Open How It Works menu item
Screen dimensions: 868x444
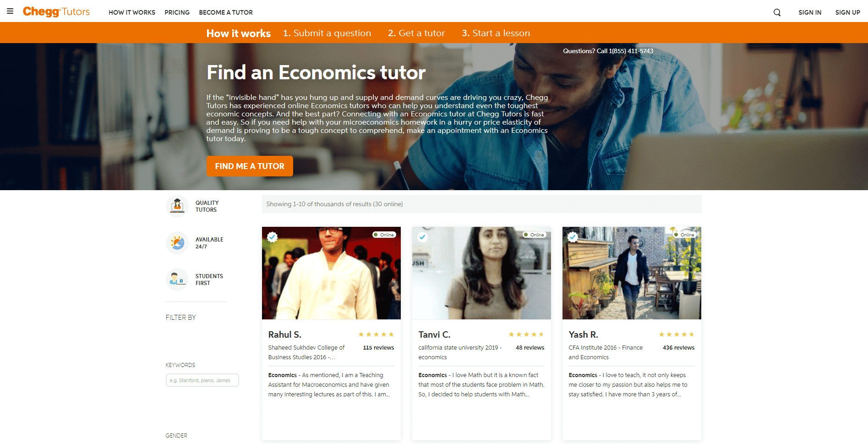[132, 12]
